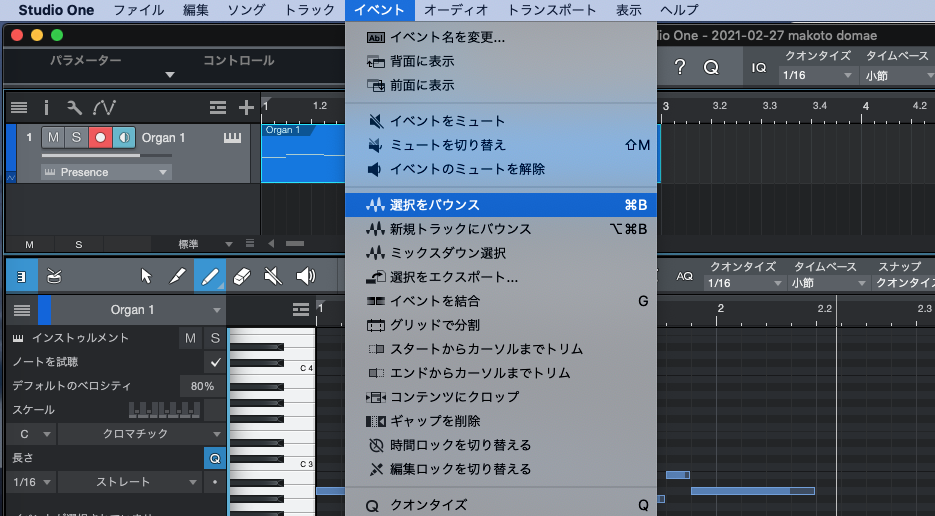Screen dimensions: 935x516
Task: Choose イベントのミュートを解除 menu entry
Action: point(501,169)
